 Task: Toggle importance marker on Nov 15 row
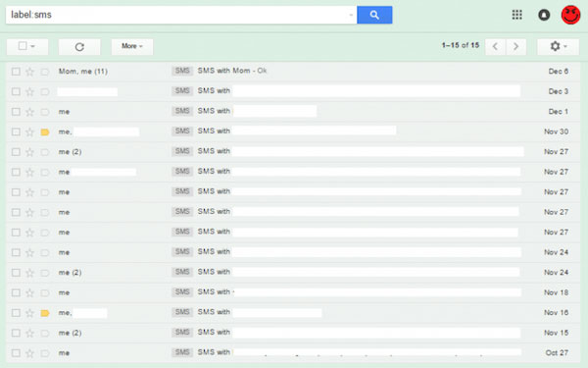pyautogui.click(x=45, y=333)
